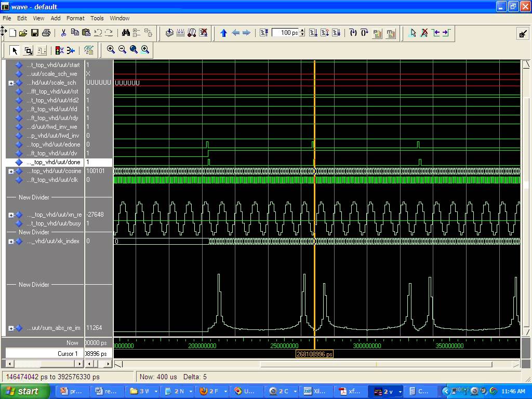Click the Continue Run icon
532x399 pixels.
pyautogui.click(x=325, y=33)
